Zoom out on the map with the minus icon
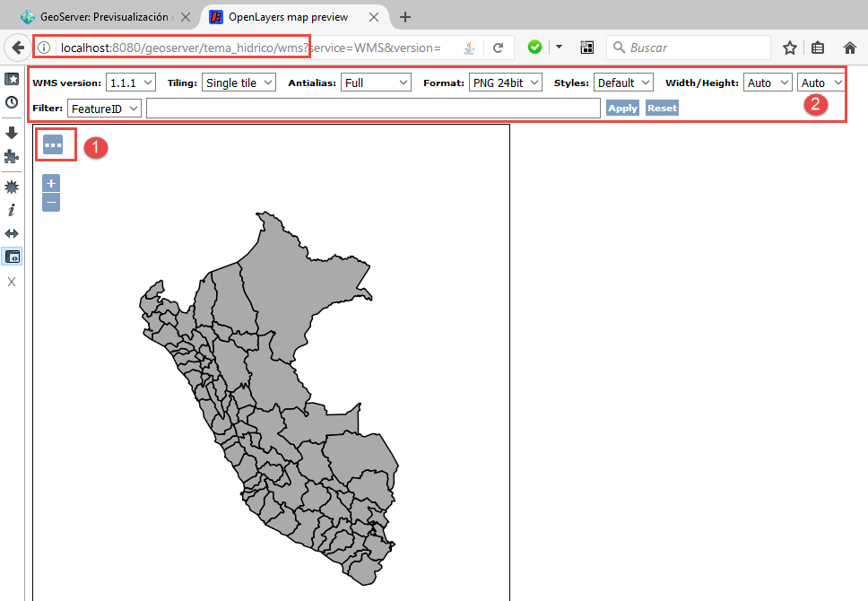The height and width of the screenshot is (601, 868). point(50,201)
